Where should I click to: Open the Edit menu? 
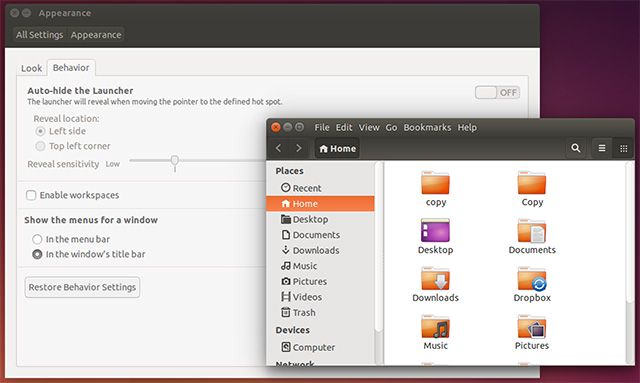[x=344, y=127]
